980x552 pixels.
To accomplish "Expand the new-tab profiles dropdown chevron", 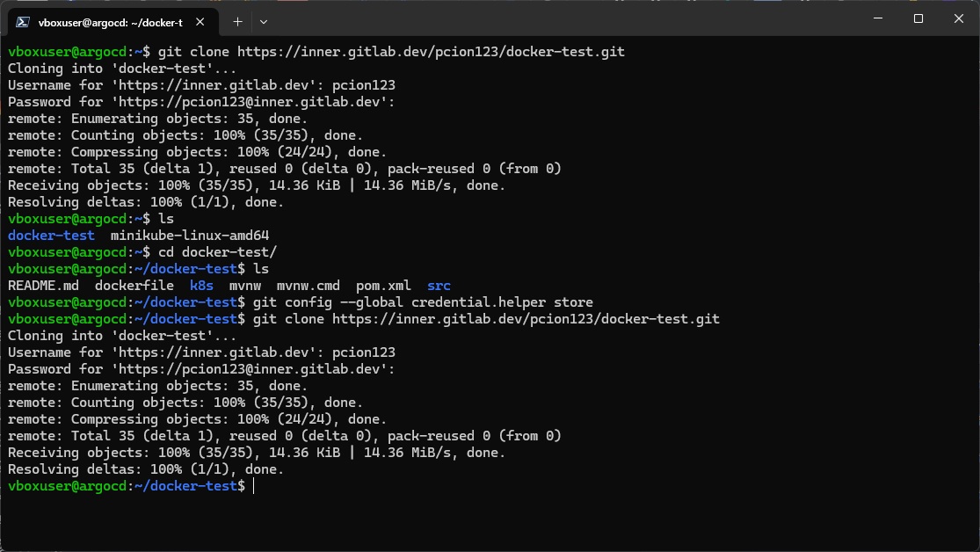I will [264, 22].
